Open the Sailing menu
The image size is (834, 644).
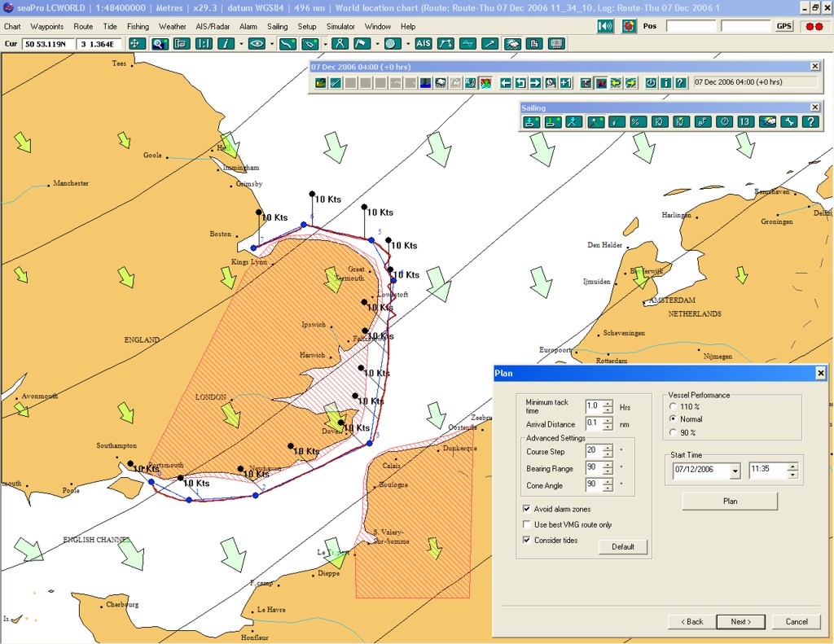click(x=278, y=25)
